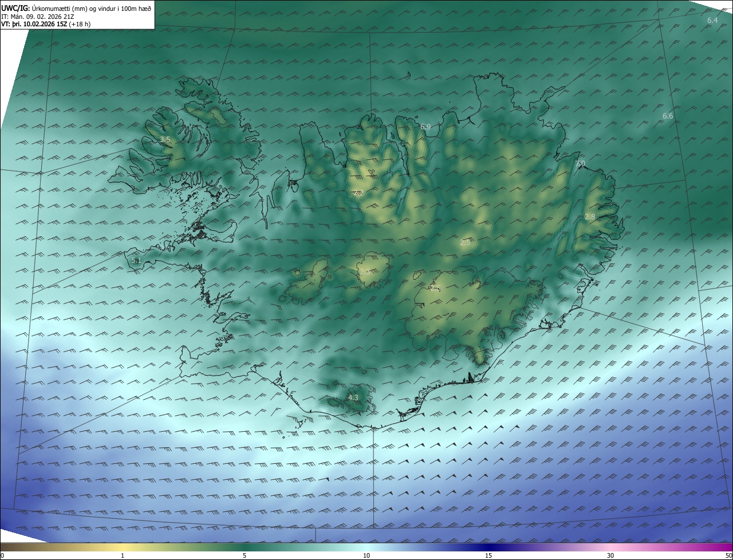Screen dimensions: 733x560
Task: Click the 6.9 value on the north coast
Action: [x=425, y=127]
